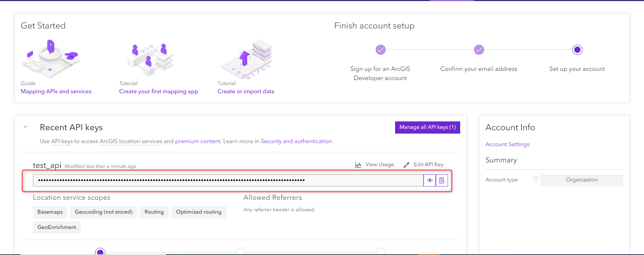The width and height of the screenshot is (644, 255).
Task: Follow the premium content link
Action: 198,141
